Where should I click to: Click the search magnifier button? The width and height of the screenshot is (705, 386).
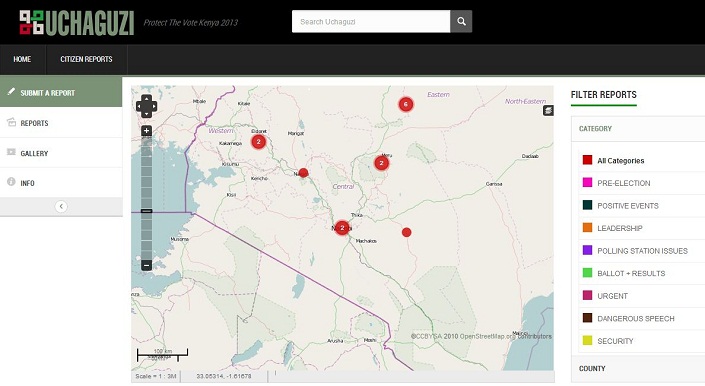[461, 21]
